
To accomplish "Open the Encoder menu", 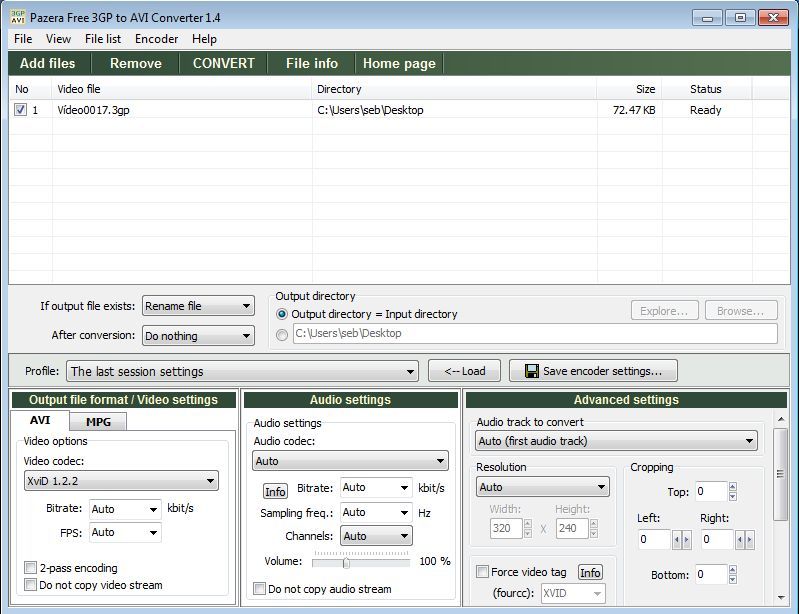I will [156, 39].
